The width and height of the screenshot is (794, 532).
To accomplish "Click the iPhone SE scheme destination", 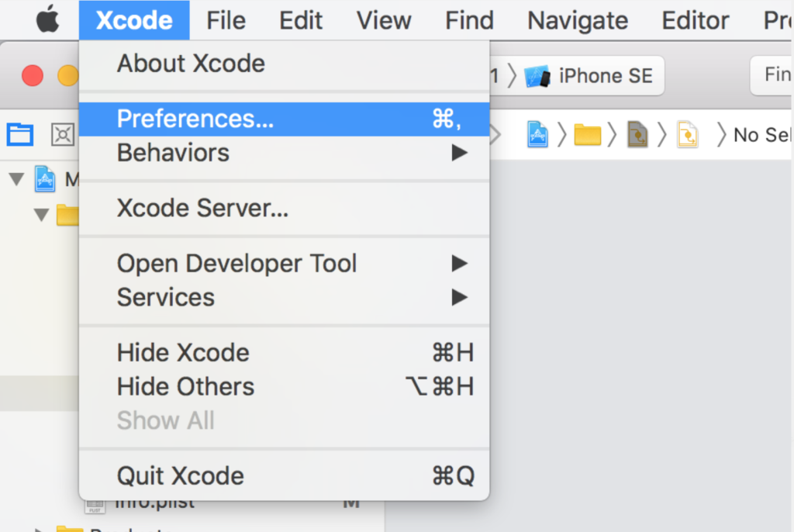I will (605, 76).
